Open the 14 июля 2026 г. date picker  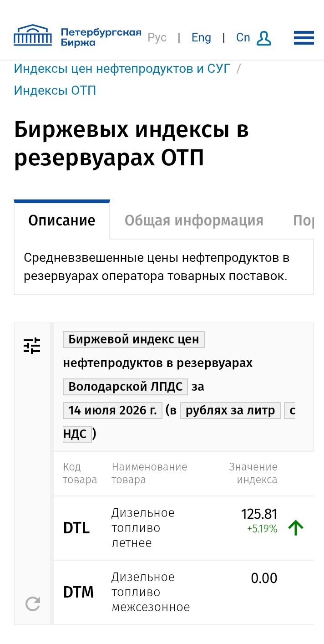tap(112, 410)
